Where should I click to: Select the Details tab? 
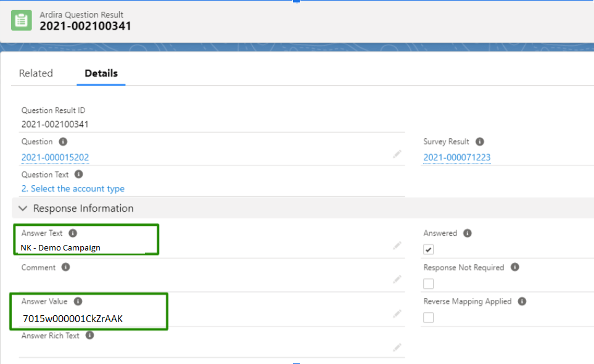tap(101, 73)
